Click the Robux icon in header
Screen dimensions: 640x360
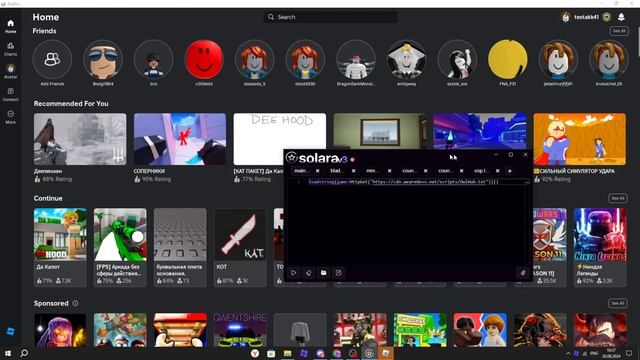click(x=607, y=17)
